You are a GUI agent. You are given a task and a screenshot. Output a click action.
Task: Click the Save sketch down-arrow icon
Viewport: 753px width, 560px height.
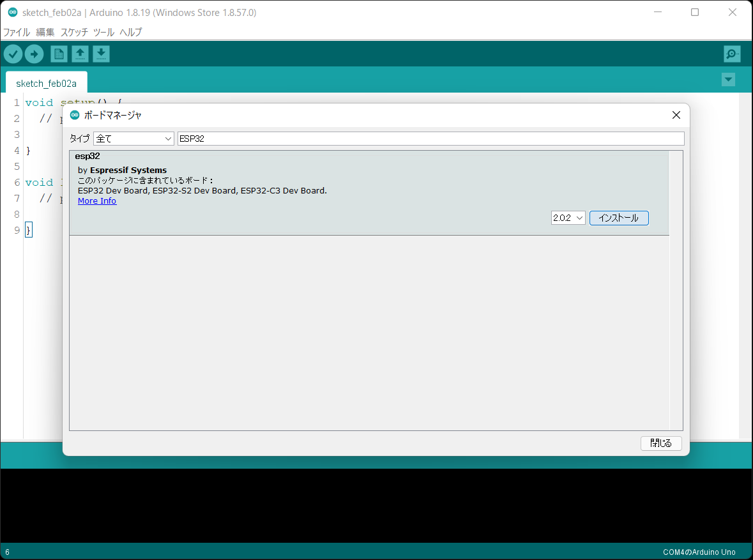pyautogui.click(x=101, y=54)
